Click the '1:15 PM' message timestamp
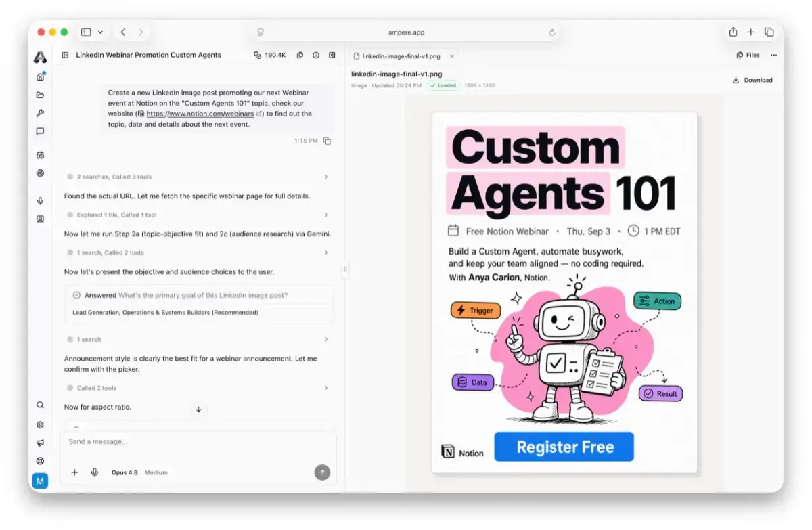 tap(306, 141)
